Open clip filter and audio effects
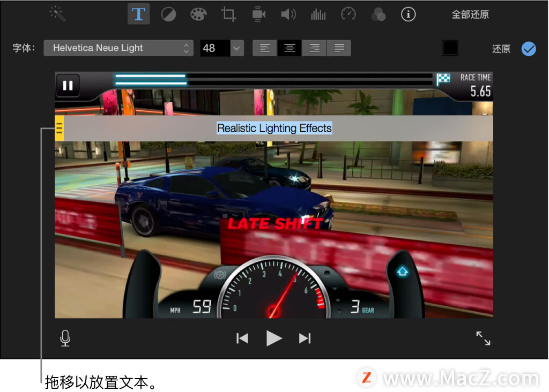 378,14
